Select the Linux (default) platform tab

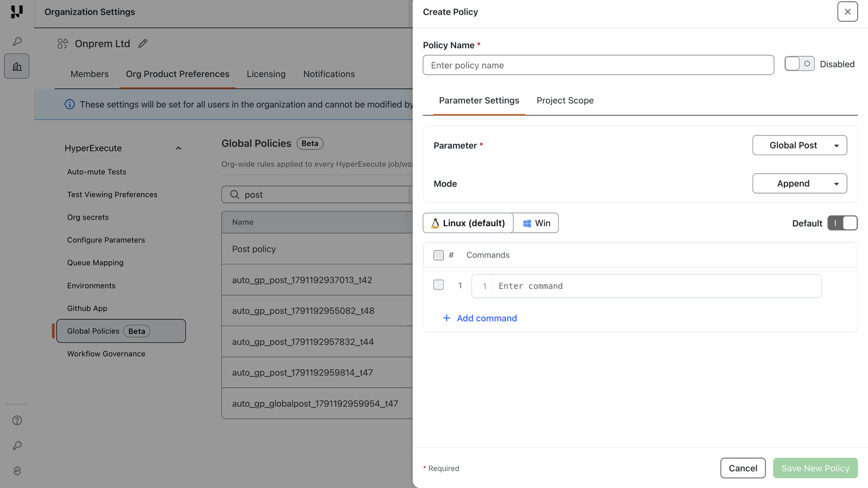click(x=468, y=223)
